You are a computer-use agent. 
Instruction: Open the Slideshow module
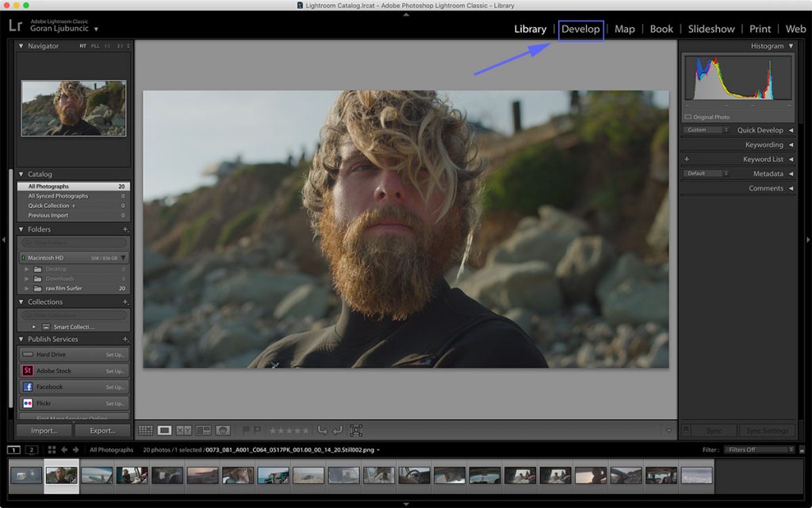[x=710, y=29]
